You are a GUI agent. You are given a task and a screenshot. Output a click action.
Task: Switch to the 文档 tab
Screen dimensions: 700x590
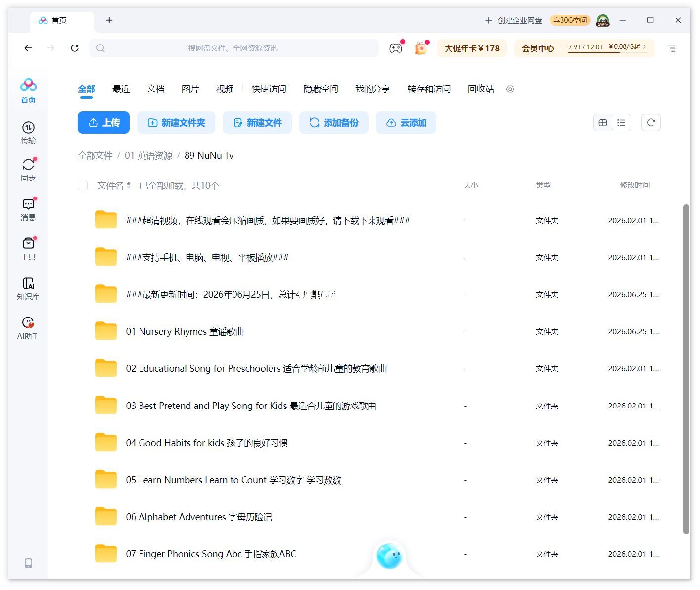[156, 89]
